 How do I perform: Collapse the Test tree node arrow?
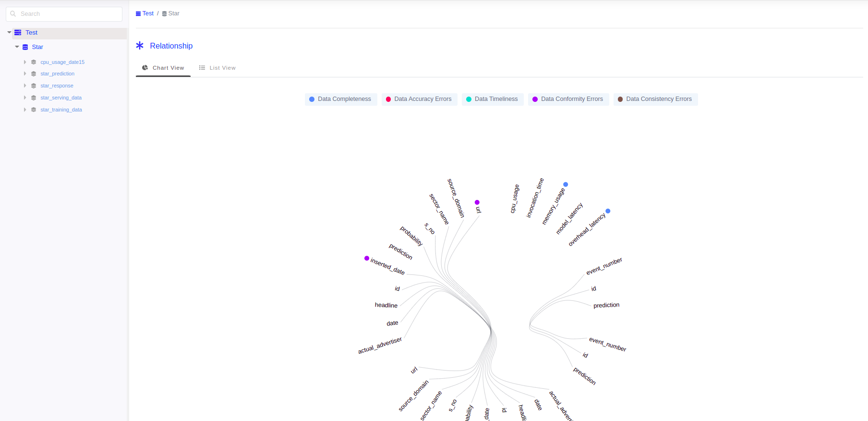pos(9,33)
